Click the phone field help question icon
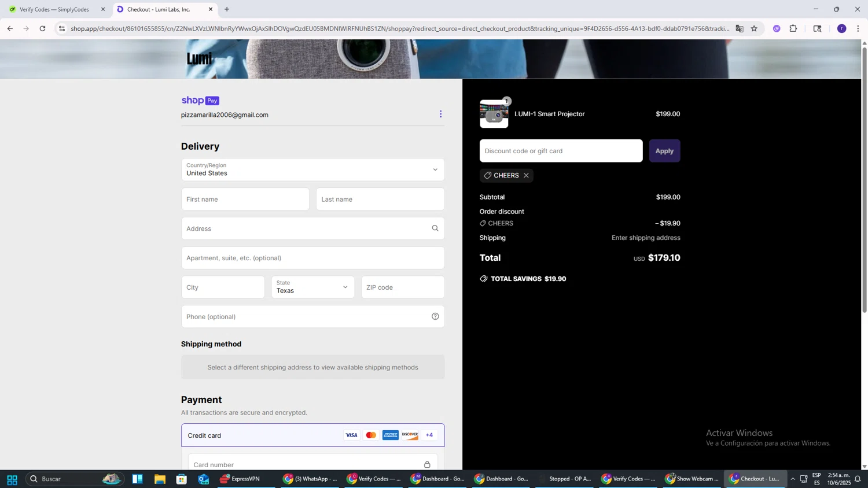Screen dimensions: 868x488 [x=435, y=316]
